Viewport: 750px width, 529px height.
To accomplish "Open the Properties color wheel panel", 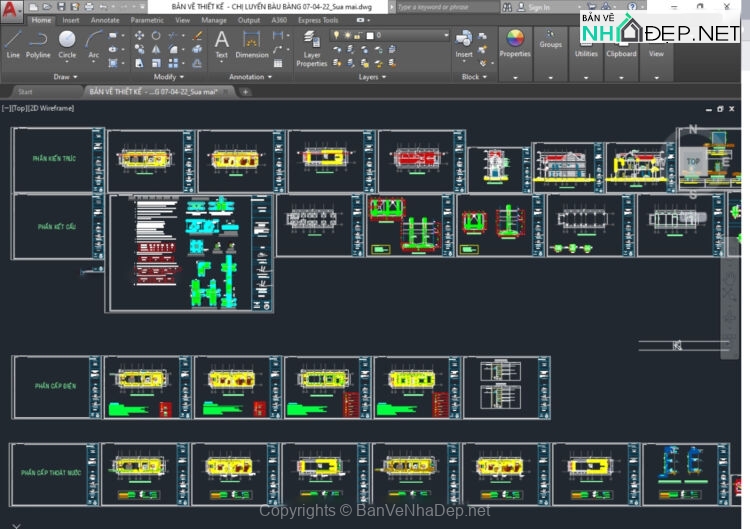I will pyautogui.click(x=515, y=40).
